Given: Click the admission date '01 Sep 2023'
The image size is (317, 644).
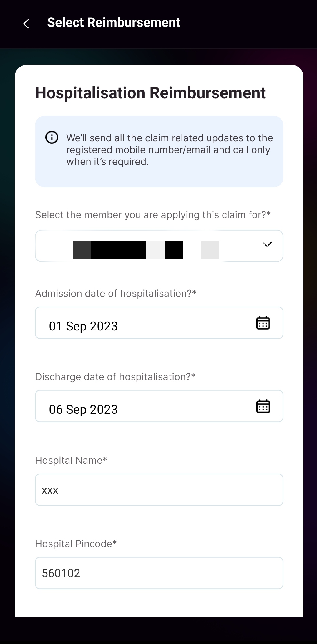Looking at the screenshot, I should [x=83, y=326].
